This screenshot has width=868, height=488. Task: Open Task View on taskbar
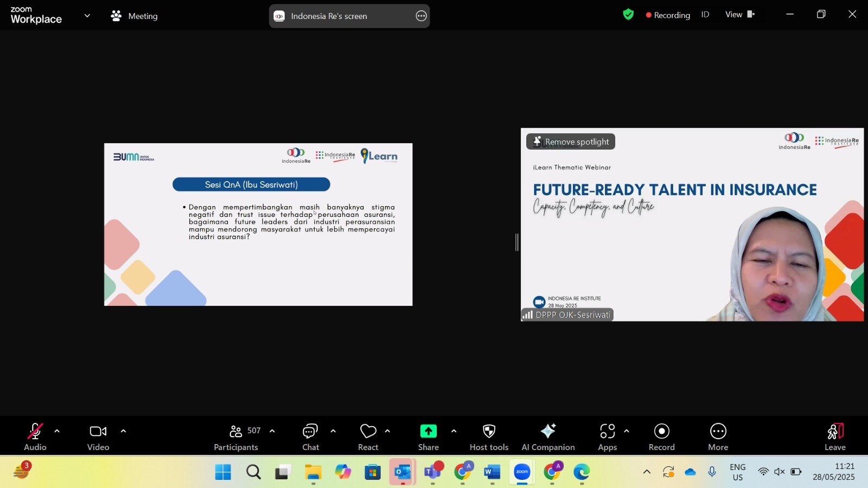283,472
